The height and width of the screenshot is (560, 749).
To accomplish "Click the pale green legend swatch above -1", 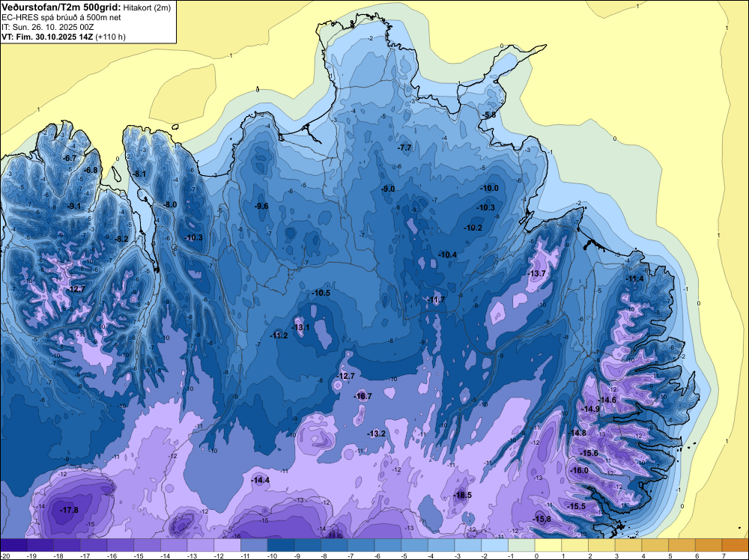I will [521, 545].
